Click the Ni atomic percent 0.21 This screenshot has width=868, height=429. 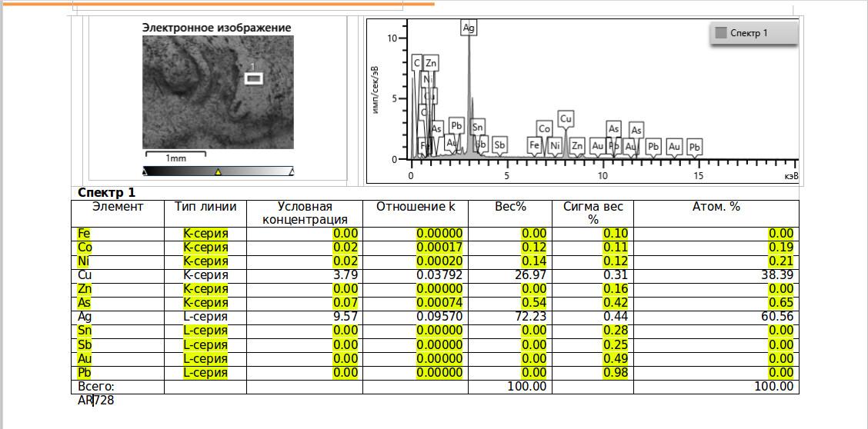780,261
